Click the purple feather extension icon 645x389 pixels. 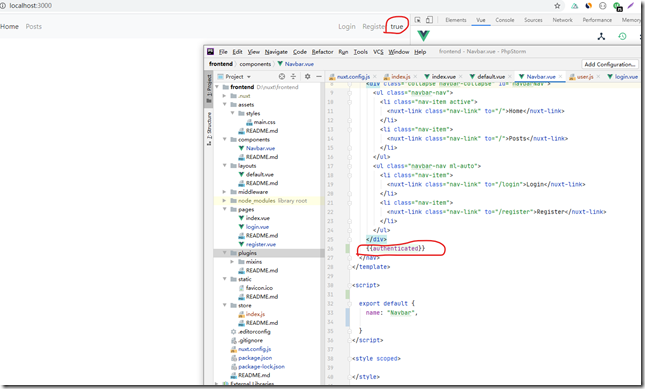pos(631,6)
